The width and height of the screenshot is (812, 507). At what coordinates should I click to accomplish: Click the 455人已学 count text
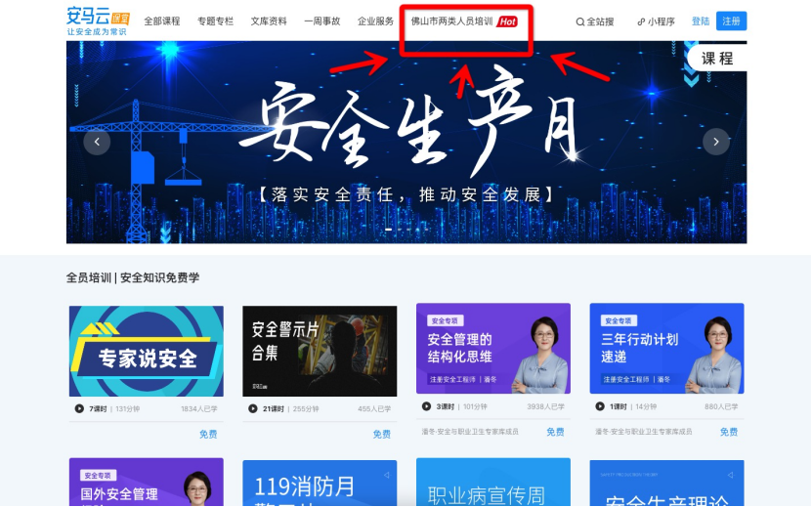(374, 409)
